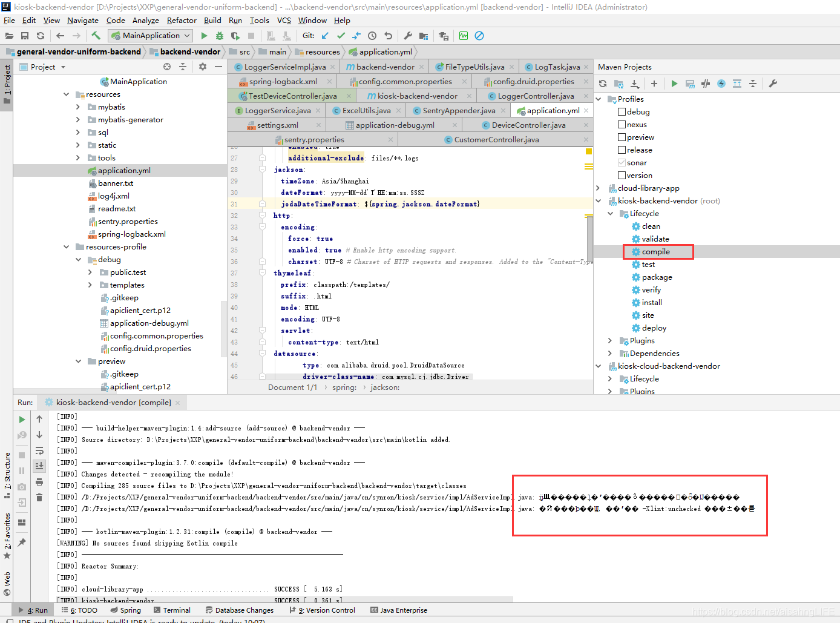
Task: Toggle Maven offline mode icon
Action: click(x=706, y=84)
